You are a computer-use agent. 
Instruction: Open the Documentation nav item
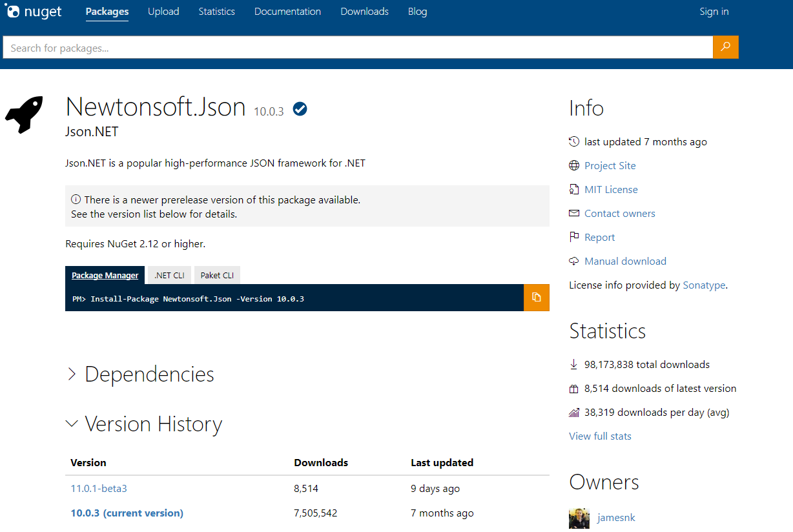point(287,12)
